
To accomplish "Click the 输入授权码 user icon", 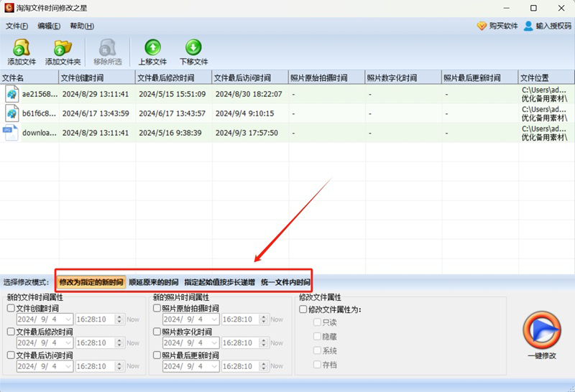I will click(x=528, y=26).
